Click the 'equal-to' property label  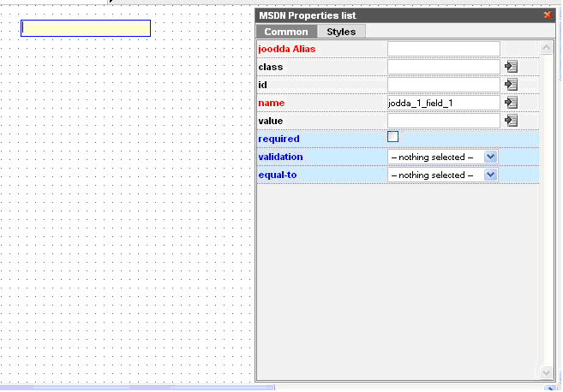tap(278, 175)
